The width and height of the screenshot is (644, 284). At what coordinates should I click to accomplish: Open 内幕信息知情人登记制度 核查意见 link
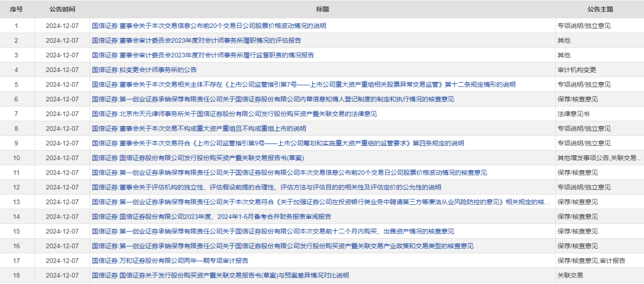[273, 99]
